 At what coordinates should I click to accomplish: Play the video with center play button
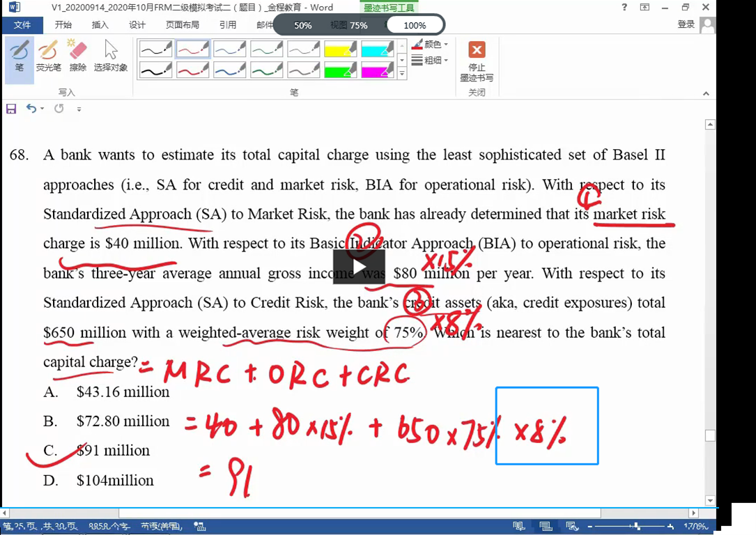tap(358, 267)
